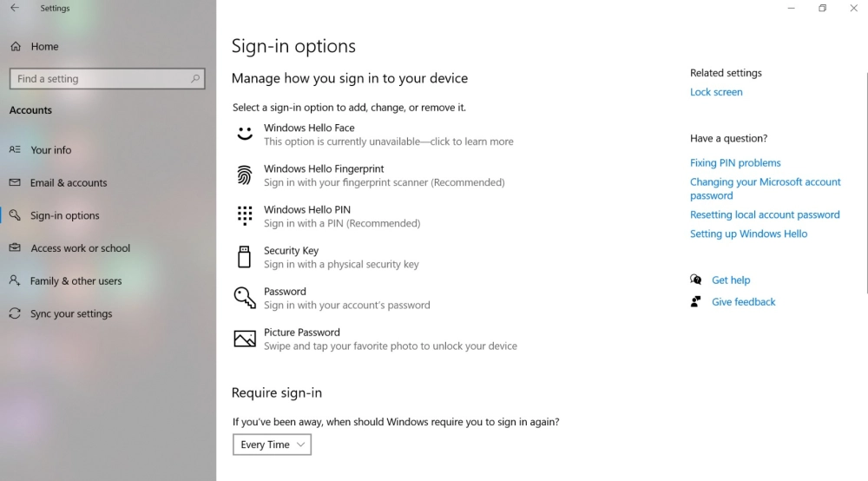Click the search magnifier icon
868x481 pixels.
[x=194, y=79]
